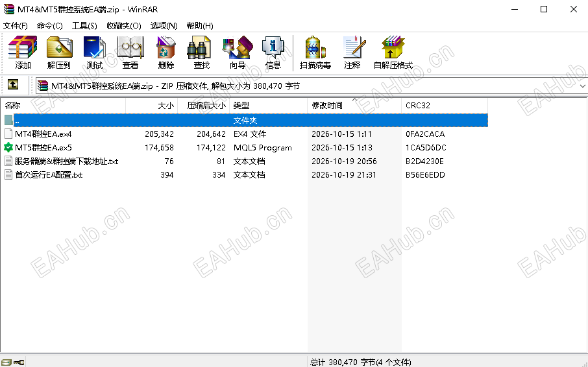Select 首次运行EA配置.txt file name
The image size is (588, 367).
click(x=49, y=175)
